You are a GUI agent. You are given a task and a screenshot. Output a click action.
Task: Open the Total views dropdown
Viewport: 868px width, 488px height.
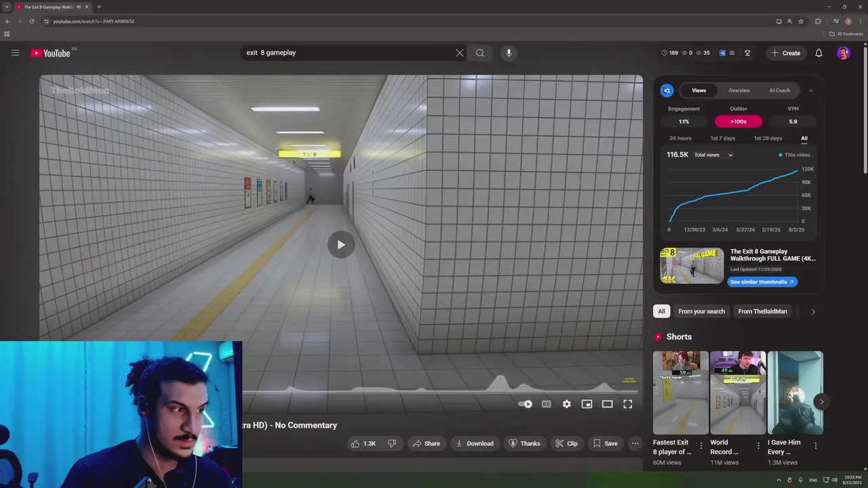(x=713, y=155)
